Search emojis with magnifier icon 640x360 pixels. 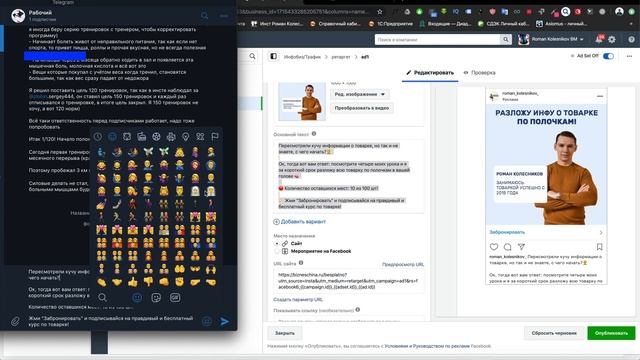[x=102, y=298]
